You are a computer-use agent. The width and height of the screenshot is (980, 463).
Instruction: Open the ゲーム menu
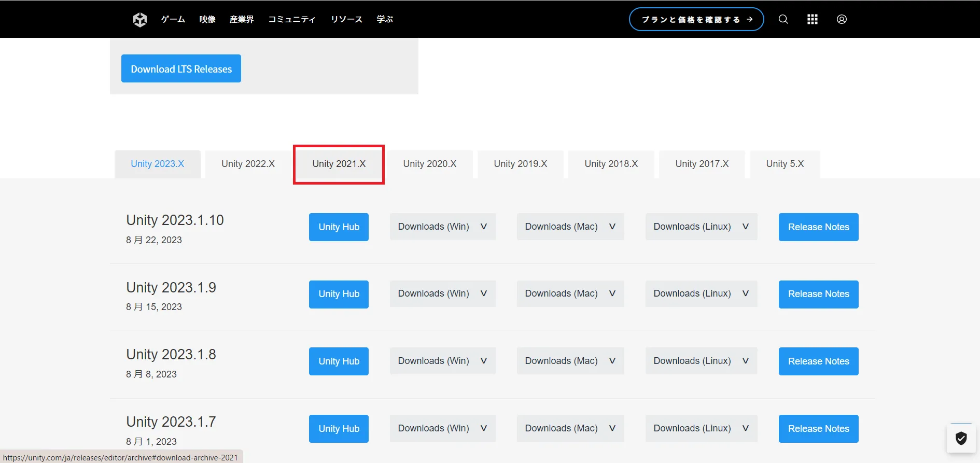(173, 19)
